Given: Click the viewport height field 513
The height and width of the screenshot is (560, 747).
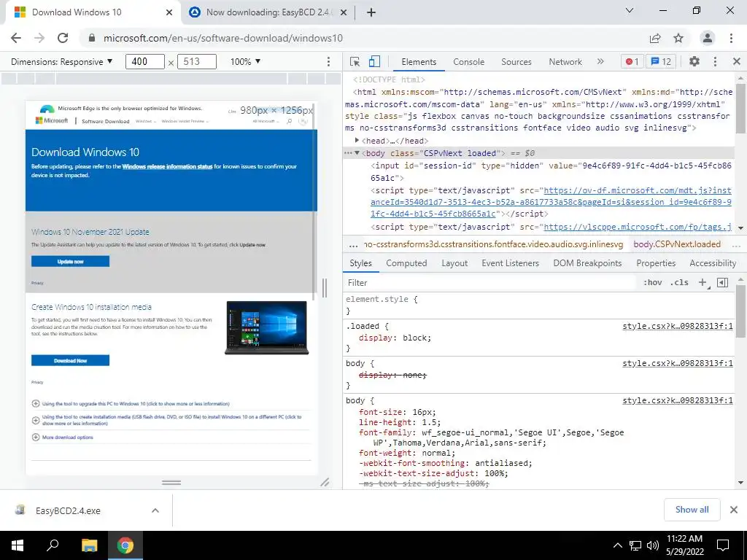Looking at the screenshot, I should pyautogui.click(x=197, y=61).
